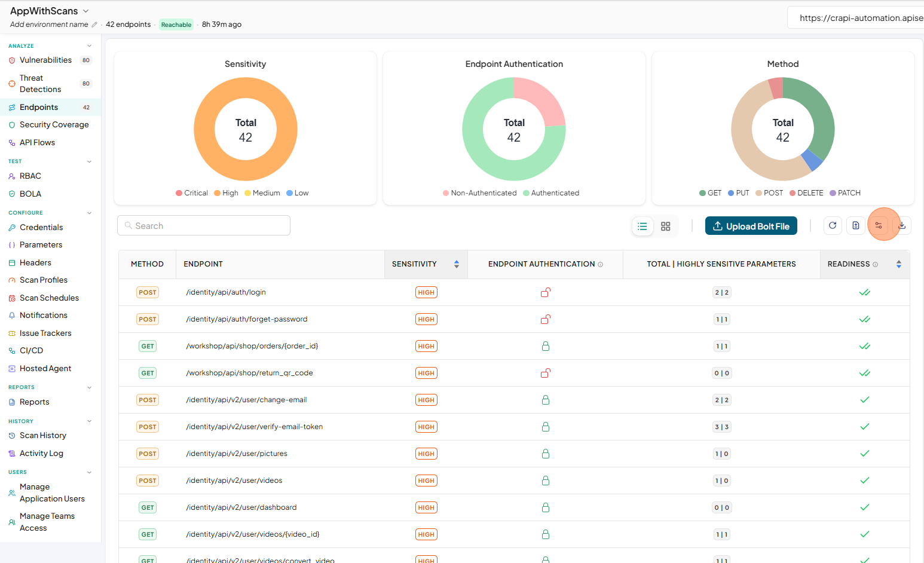Image resolution: width=924 pixels, height=563 pixels.
Task: Click the URL field at top right
Action: tap(856, 18)
